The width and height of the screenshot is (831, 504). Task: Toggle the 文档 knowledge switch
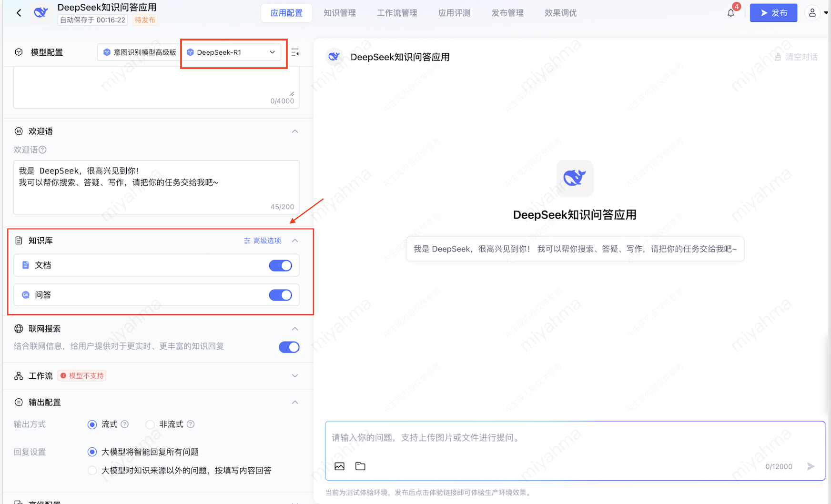(x=280, y=265)
